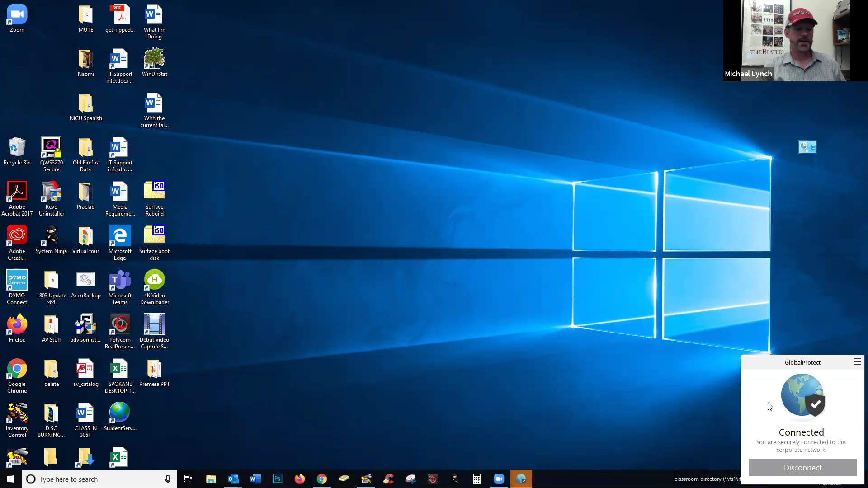Image resolution: width=868 pixels, height=488 pixels.
Task: Click the microphone icon in search box
Action: coord(168,479)
